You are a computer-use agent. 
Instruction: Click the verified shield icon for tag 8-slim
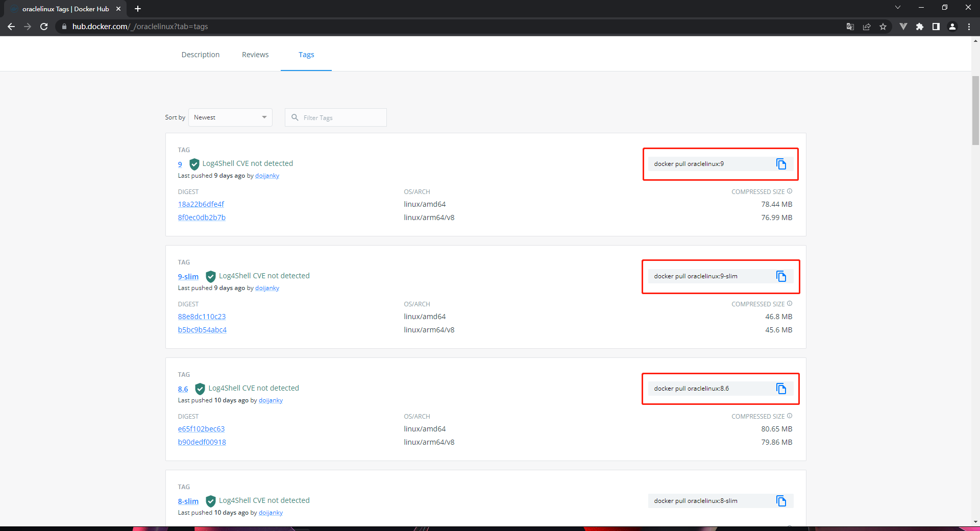click(x=210, y=501)
